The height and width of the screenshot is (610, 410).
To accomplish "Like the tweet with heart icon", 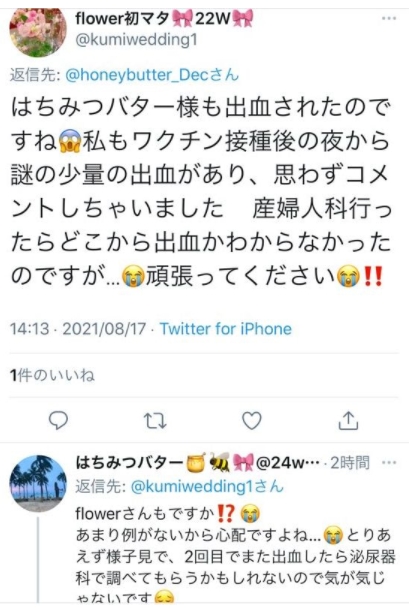I will [252, 421].
